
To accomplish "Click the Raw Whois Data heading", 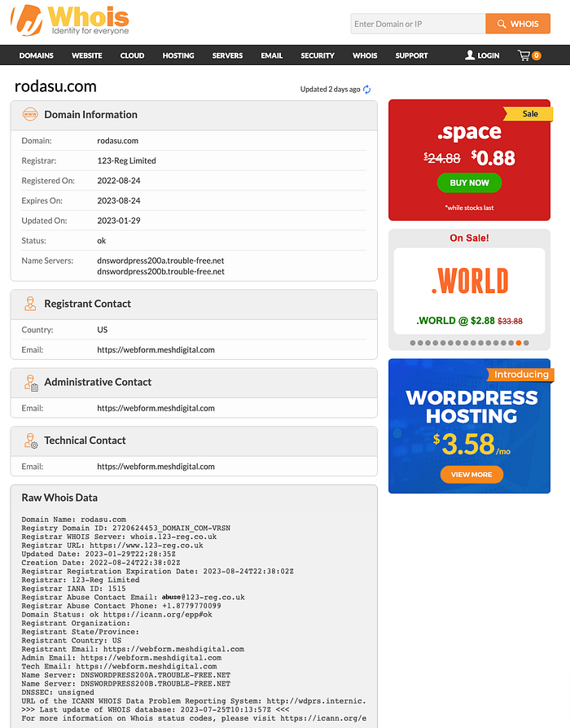I will [x=59, y=498].
